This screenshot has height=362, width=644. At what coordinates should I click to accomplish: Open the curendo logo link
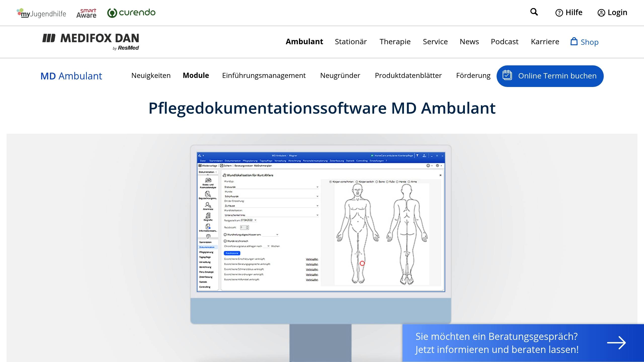[x=131, y=13]
